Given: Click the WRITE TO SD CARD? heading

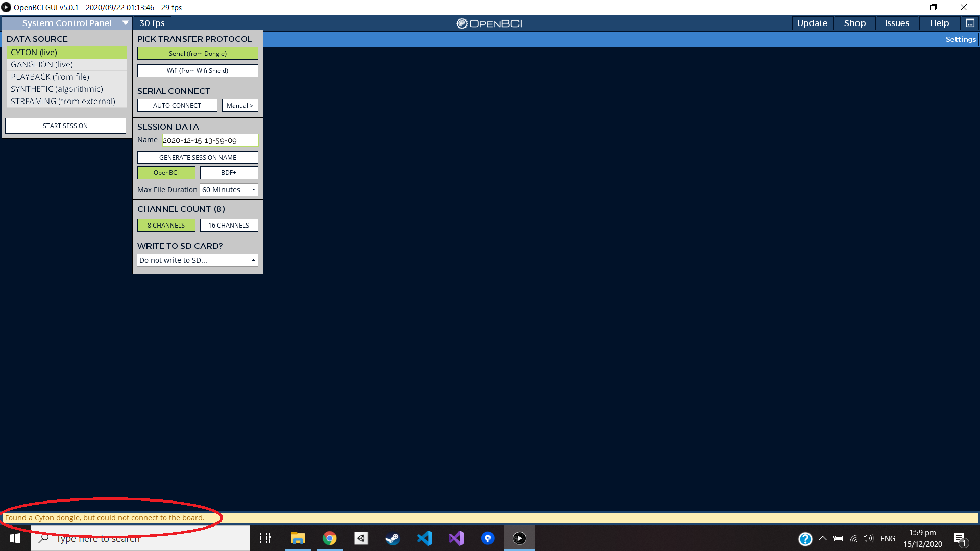Looking at the screenshot, I should point(180,246).
